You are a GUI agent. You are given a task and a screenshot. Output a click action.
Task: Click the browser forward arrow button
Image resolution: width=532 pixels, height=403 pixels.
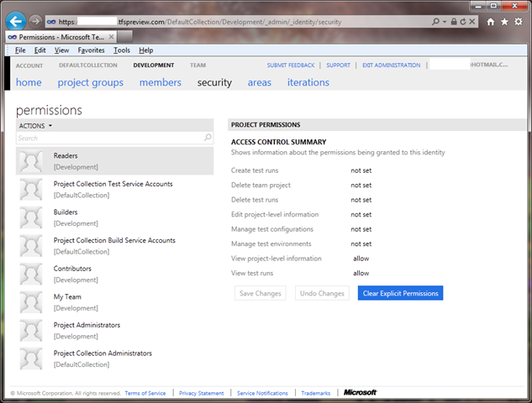coord(35,21)
